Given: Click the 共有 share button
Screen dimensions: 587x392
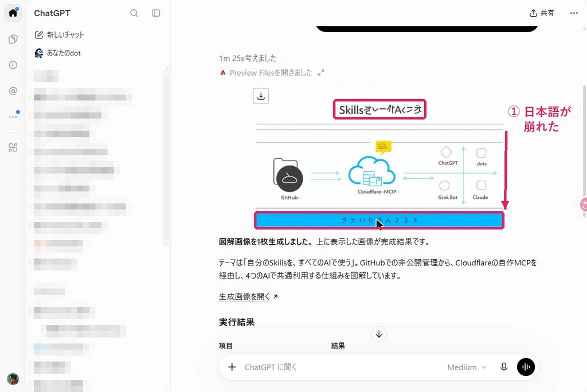Looking at the screenshot, I should click(x=542, y=13).
